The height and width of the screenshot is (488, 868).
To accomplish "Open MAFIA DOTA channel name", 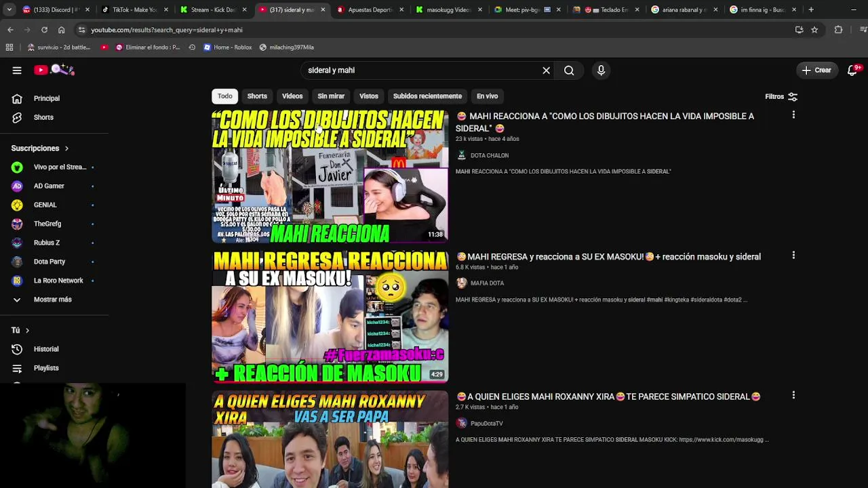I will [487, 283].
